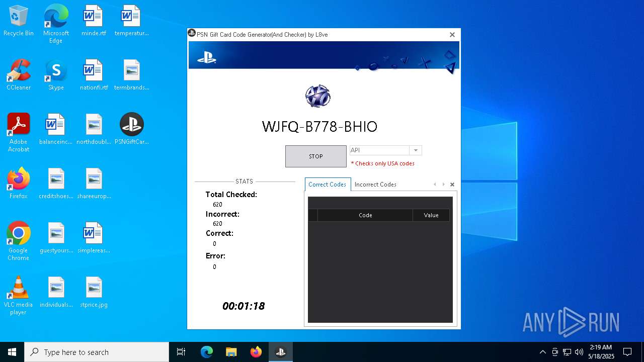644x362 pixels.
Task: Select the simplereas... document icon
Action: tap(94, 238)
